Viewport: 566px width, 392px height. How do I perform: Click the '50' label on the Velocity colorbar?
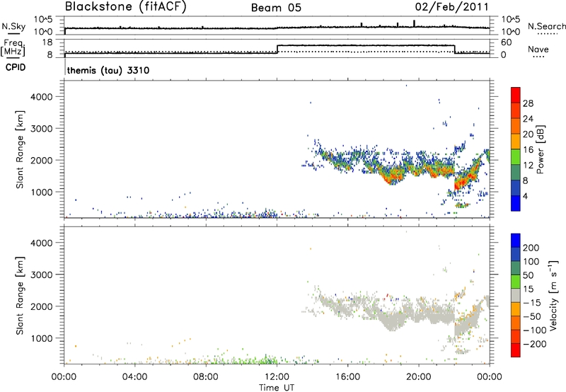tap(528, 275)
